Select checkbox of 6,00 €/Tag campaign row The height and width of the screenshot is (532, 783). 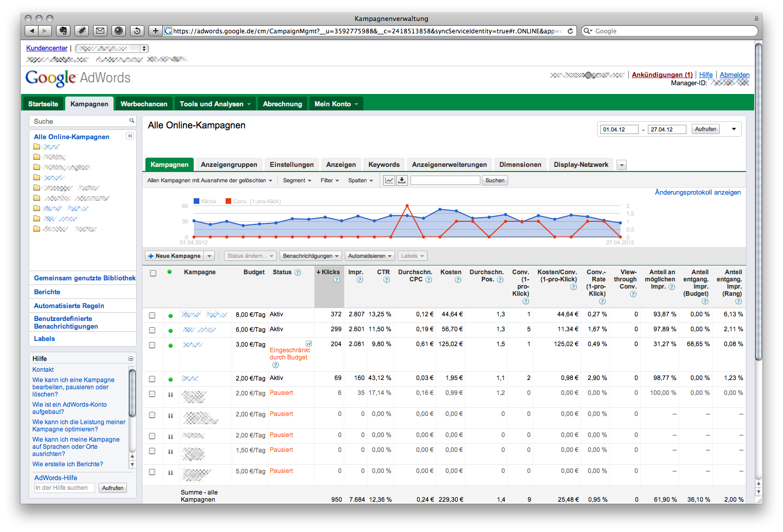click(152, 330)
